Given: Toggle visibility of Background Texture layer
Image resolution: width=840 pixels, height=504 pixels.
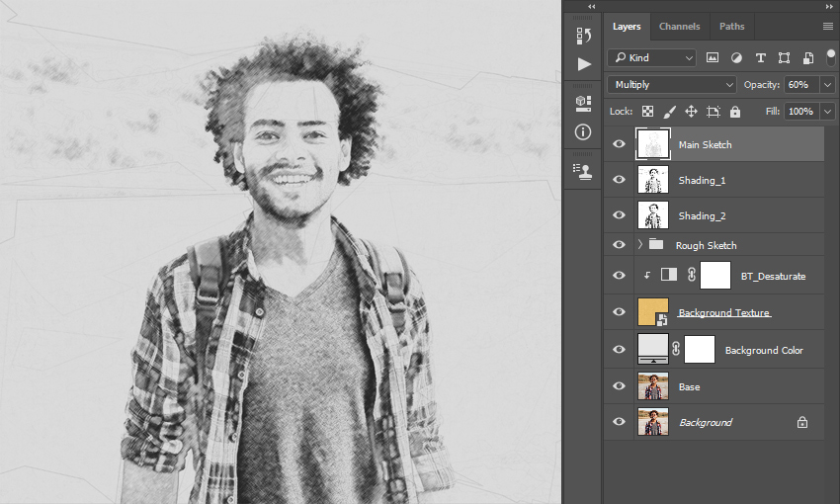Looking at the screenshot, I should [x=619, y=311].
